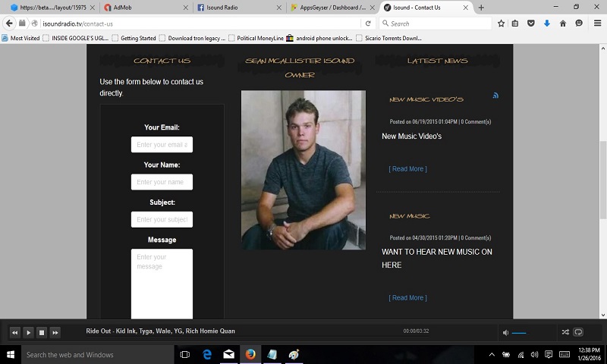Open the network tray icon
607x364 pixels.
tap(521, 355)
